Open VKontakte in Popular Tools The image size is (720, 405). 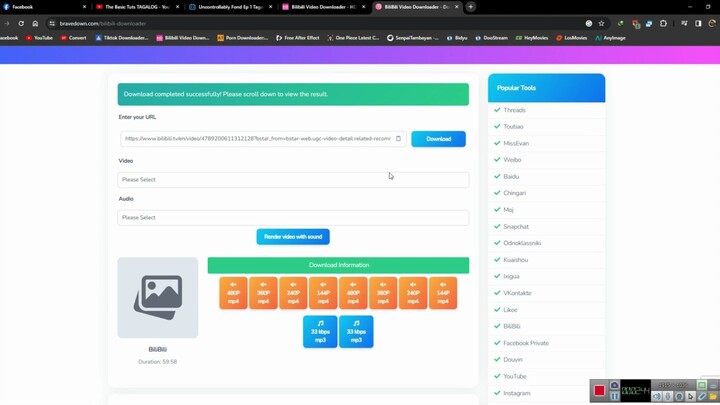point(518,293)
